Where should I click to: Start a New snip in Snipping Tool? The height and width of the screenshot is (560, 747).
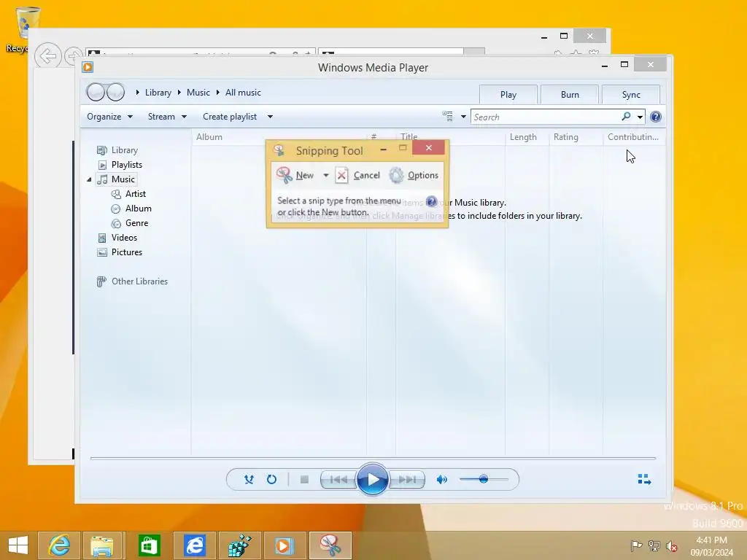(295, 175)
